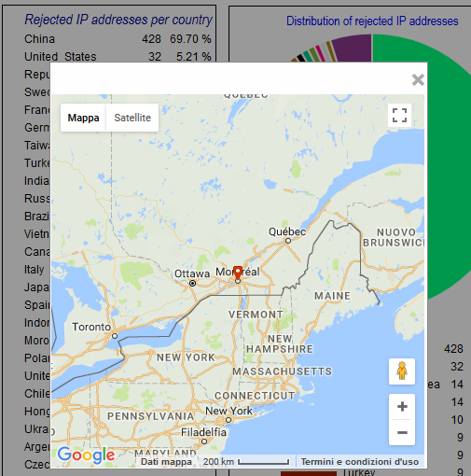
Task: Select the Toronto city label
Action: point(91,327)
